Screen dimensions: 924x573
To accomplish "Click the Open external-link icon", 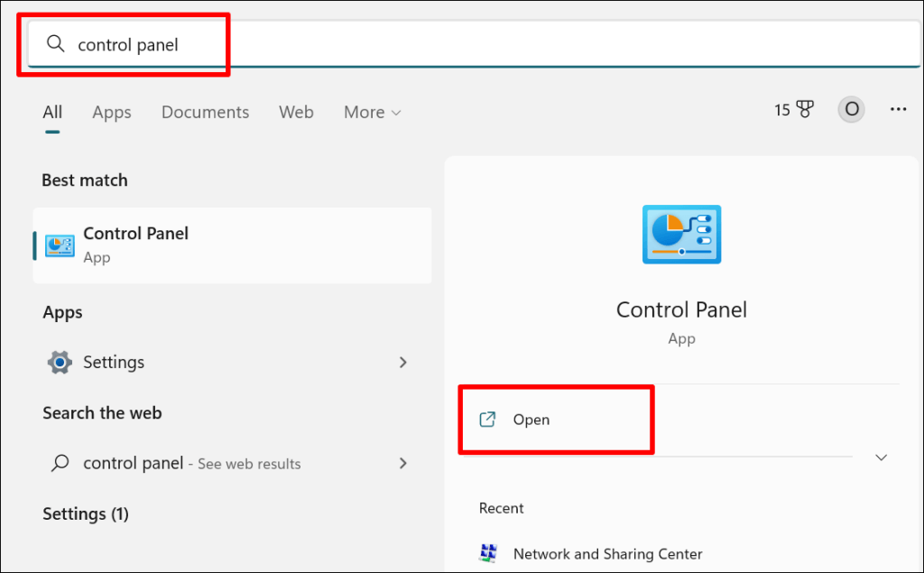I will pos(487,420).
